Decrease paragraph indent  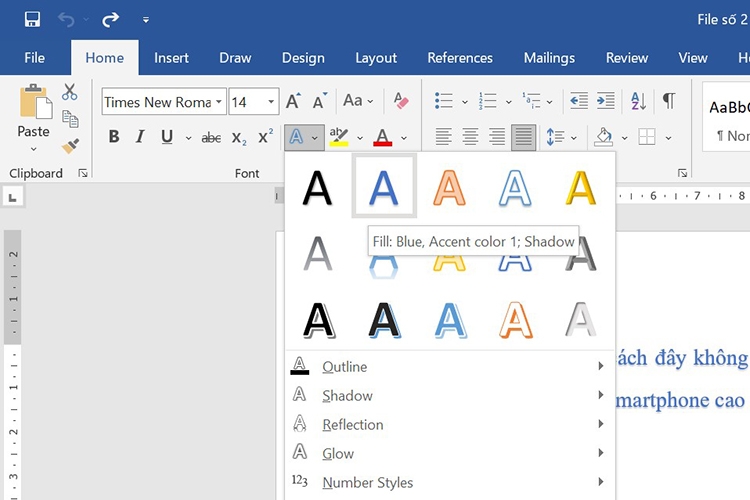pyautogui.click(x=579, y=101)
